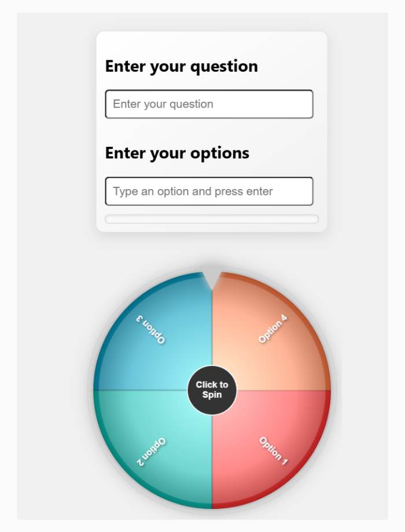Screen dimensions: 405x532
Task: Click the "Enter your question" heading
Action: click(181, 66)
